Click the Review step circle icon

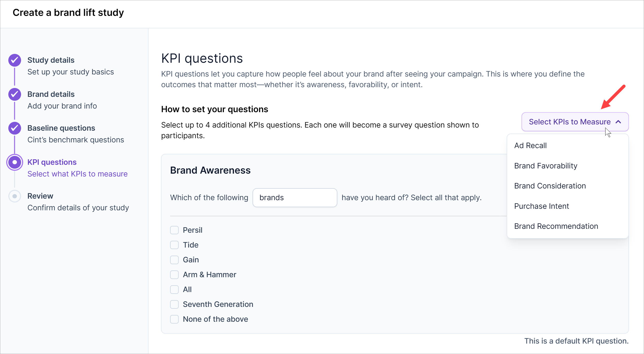pyautogui.click(x=15, y=196)
